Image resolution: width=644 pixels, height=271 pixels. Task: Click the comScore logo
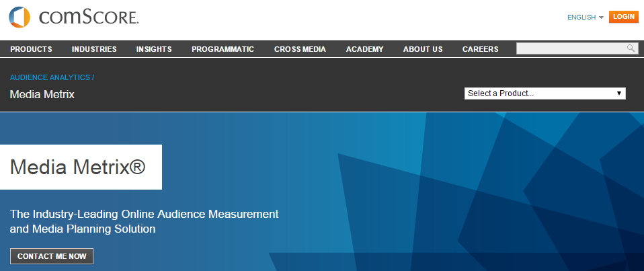click(74, 17)
